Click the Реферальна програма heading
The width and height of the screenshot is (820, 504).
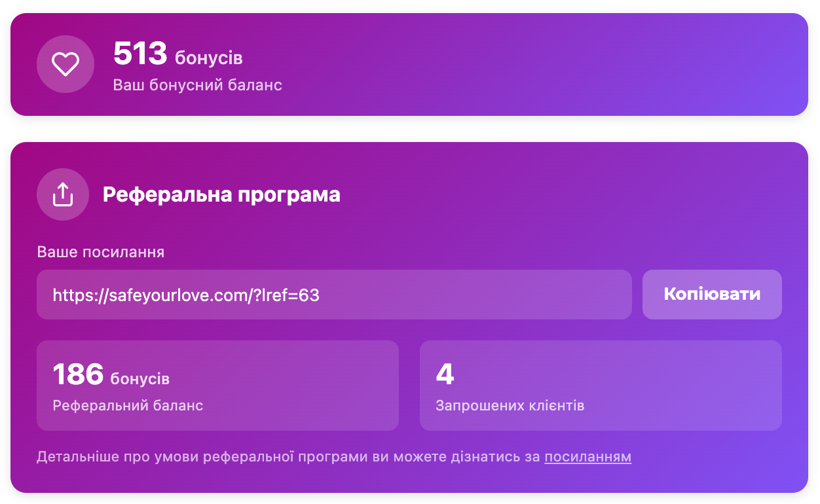[x=221, y=194]
